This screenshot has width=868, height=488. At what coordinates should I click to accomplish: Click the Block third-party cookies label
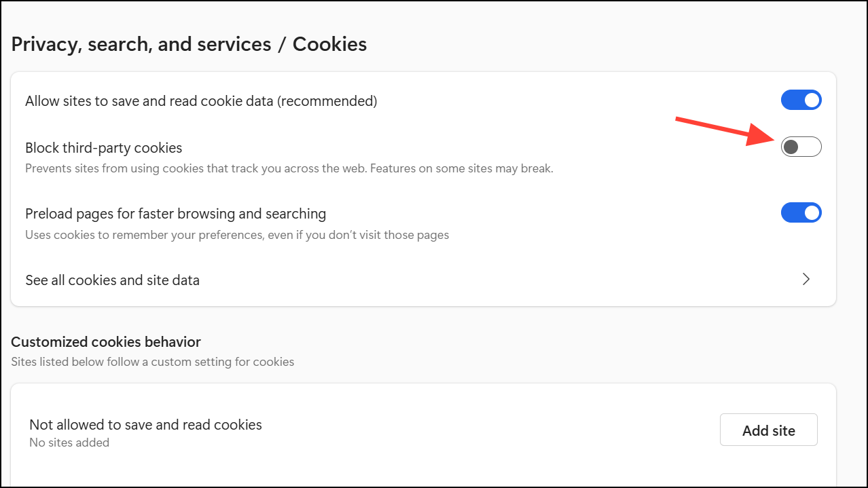click(x=104, y=147)
